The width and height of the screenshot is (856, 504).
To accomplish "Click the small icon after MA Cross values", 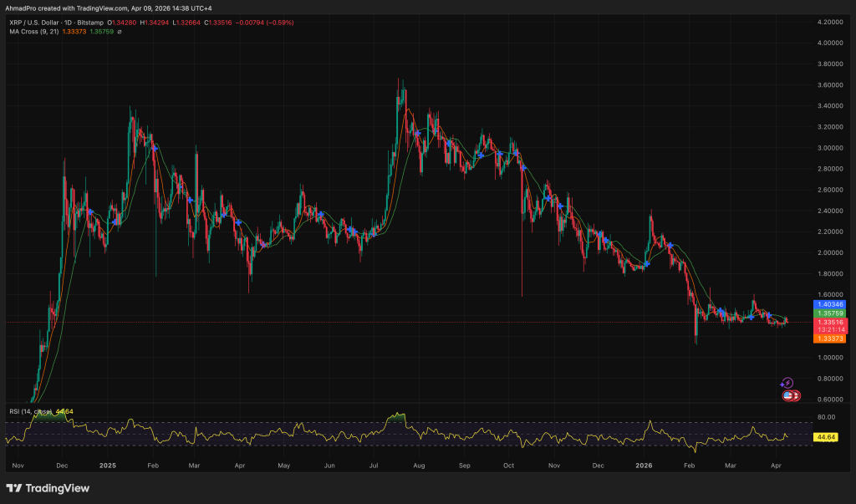I will pyautogui.click(x=120, y=32).
